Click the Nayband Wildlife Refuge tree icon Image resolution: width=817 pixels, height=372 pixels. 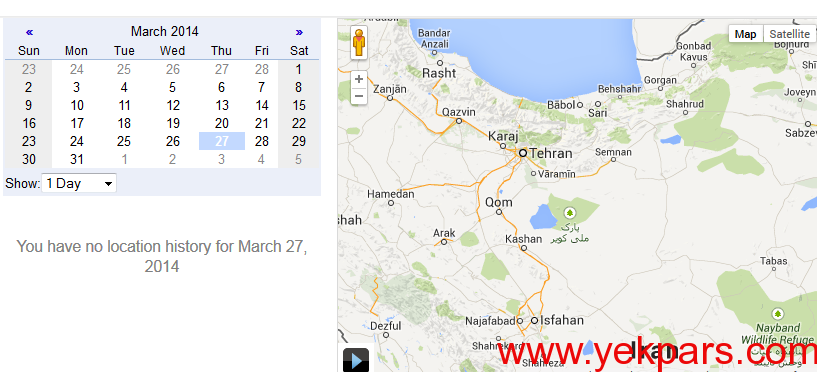[777, 314]
